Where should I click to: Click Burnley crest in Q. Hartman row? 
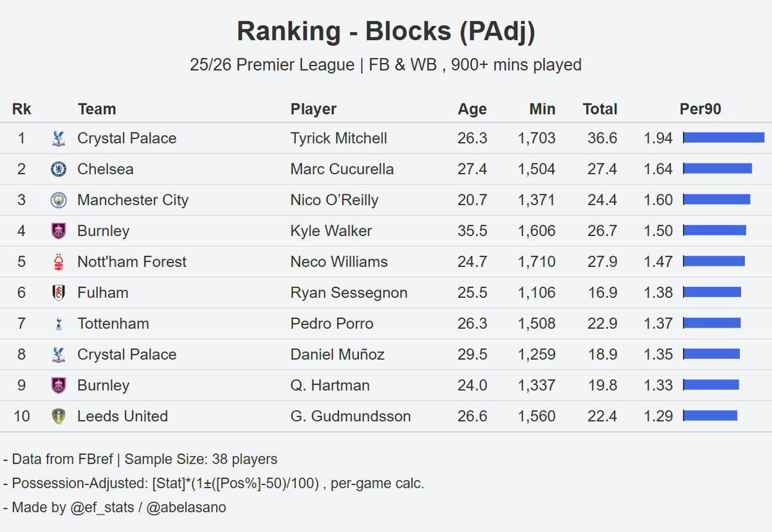coord(59,385)
